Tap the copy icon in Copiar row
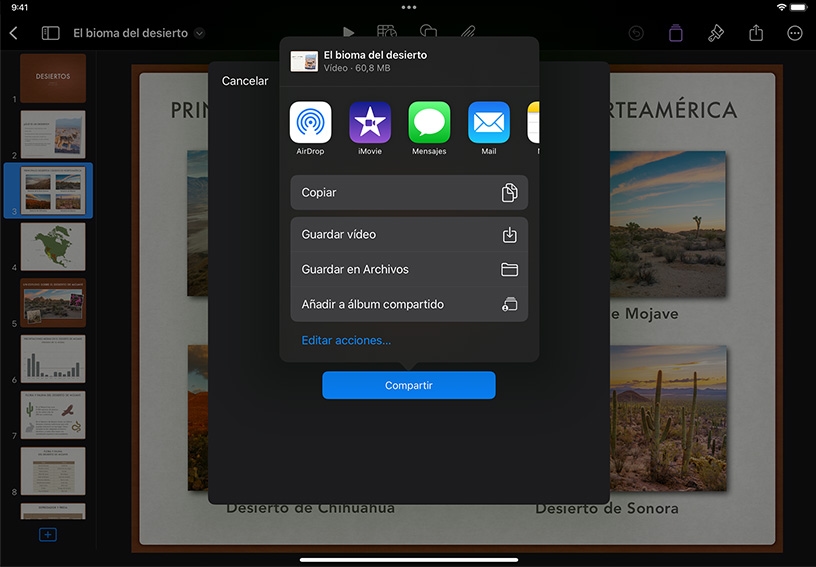Screen dimensions: 816x567 click(509, 192)
